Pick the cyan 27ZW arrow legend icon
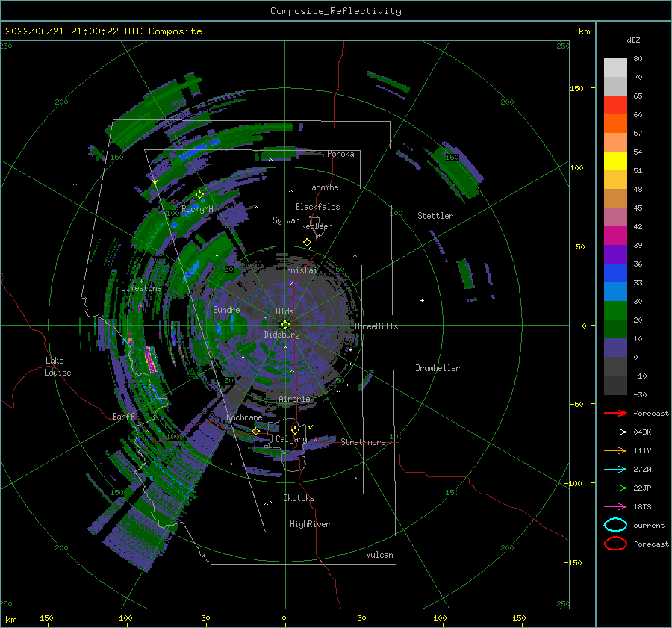This screenshot has width=672, height=628. (615, 470)
